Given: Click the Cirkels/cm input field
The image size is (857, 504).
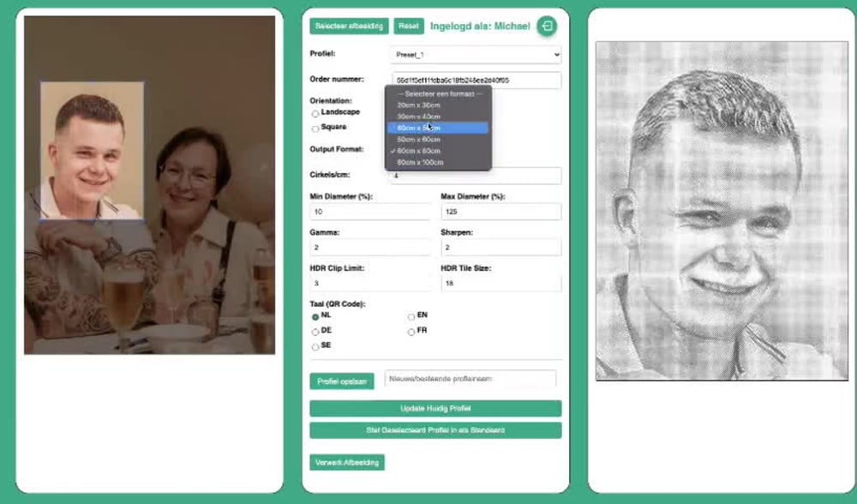Looking at the screenshot, I should [476, 176].
